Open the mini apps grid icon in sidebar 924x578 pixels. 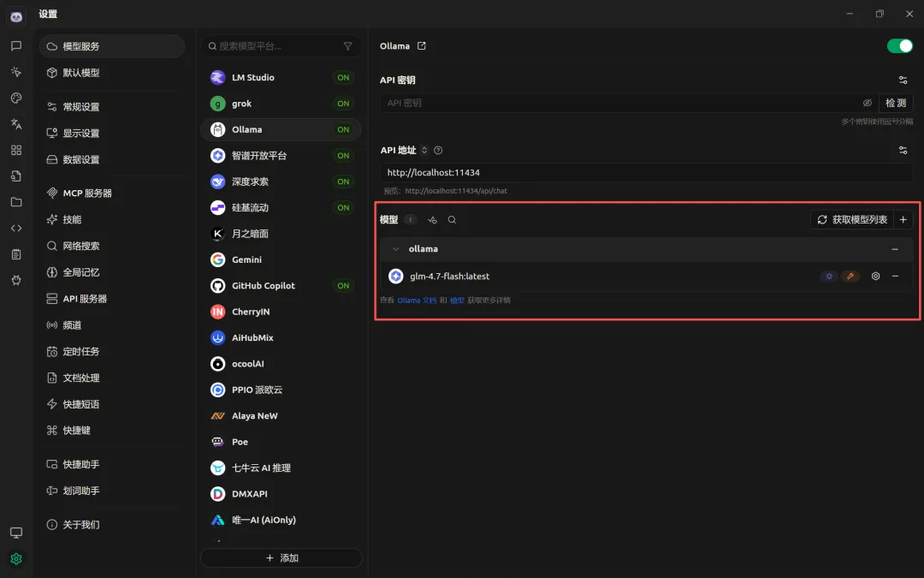pos(16,150)
